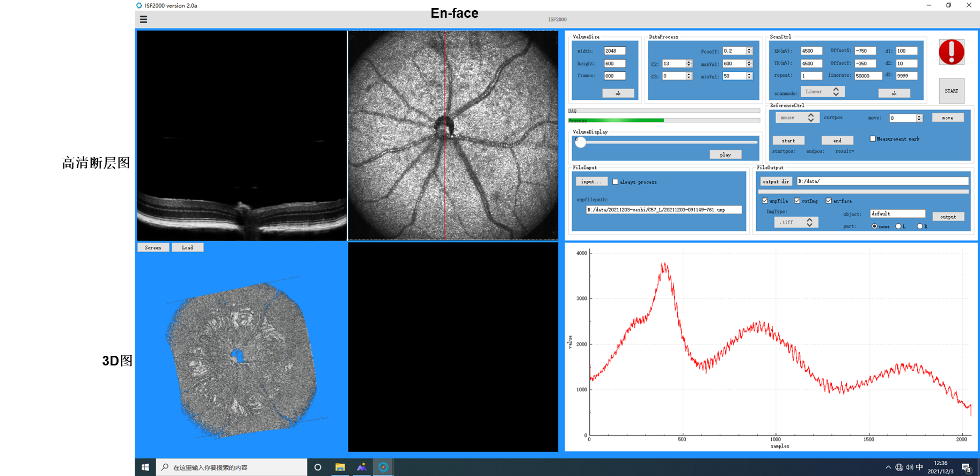Click the green Process progress bar
This screenshot has height=476, width=980.
point(664,121)
